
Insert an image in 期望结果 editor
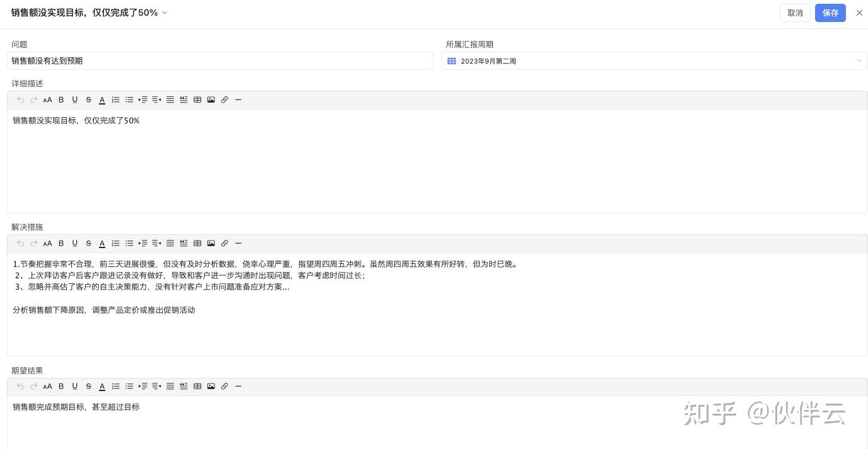click(211, 386)
